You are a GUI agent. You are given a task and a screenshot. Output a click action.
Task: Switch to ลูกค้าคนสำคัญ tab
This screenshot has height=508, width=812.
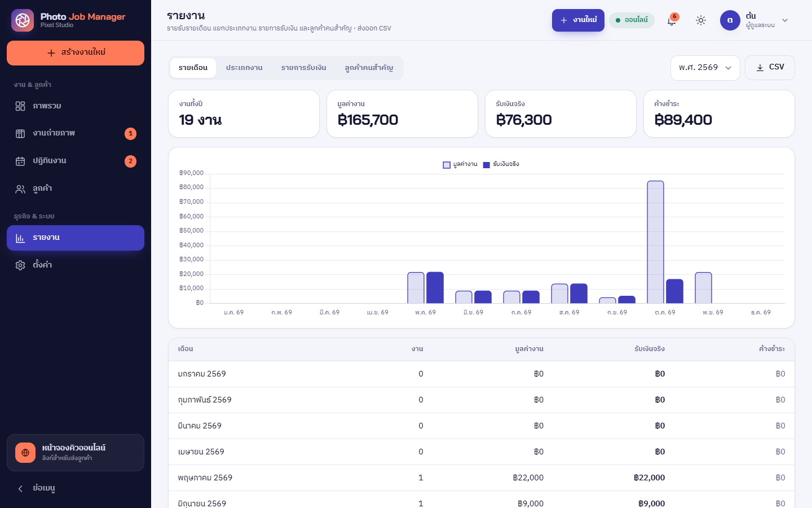(x=369, y=68)
